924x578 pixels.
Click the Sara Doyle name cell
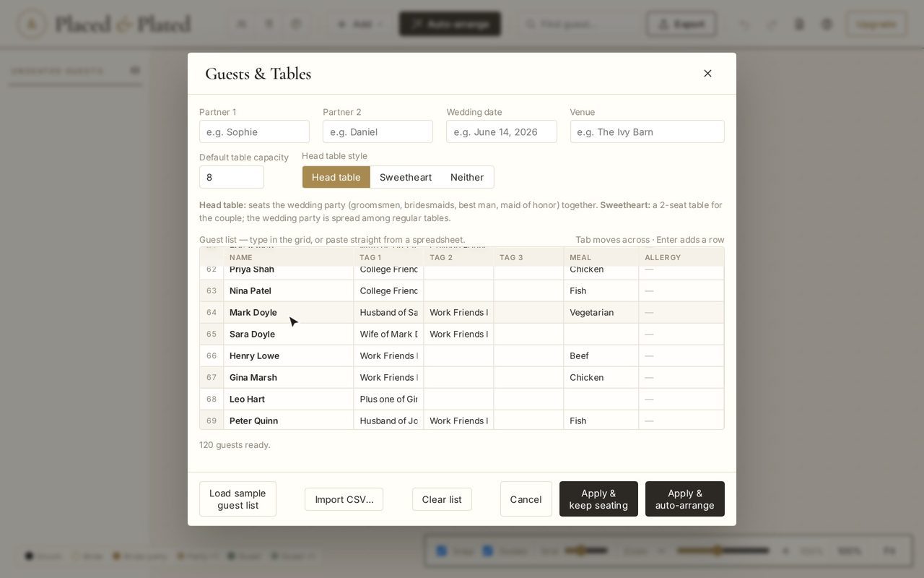pyautogui.click(x=289, y=334)
